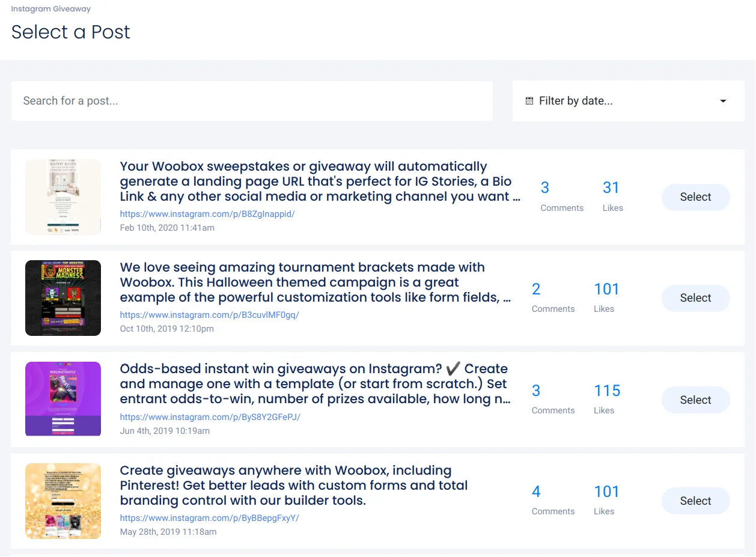Click the Search for a post field
Screen dimensions: 756x557
[x=252, y=101]
